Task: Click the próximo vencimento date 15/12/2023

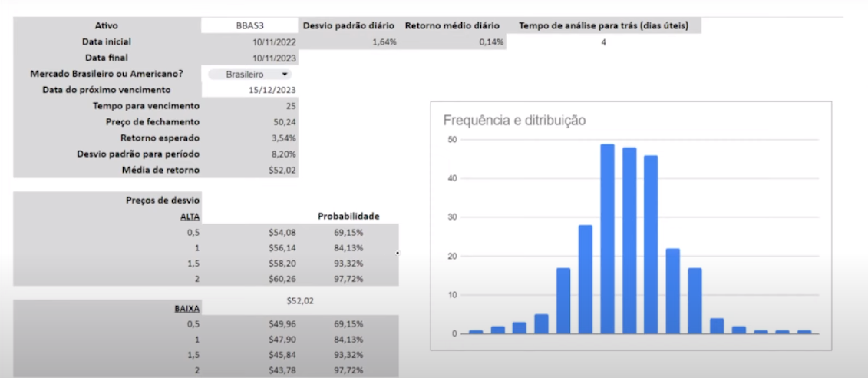Action: point(272,90)
